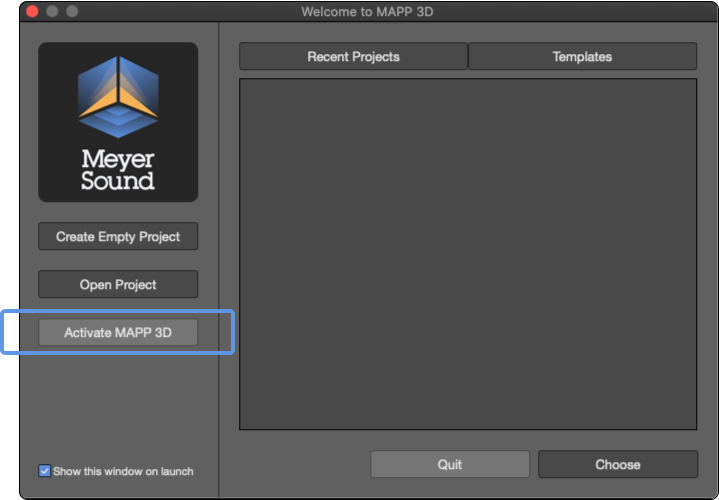Image resolution: width=719 pixels, height=500 pixels.
Task: Quit the MAPP 3D welcome window
Action: pyautogui.click(x=450, y=464)
